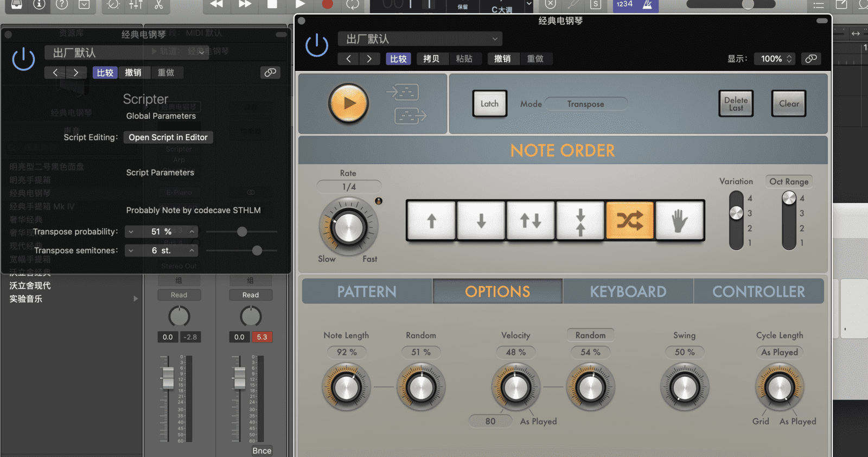Screen dimensions: 868x457
Task: Open the Smart Controls dial icon
Action: (113, 4)
